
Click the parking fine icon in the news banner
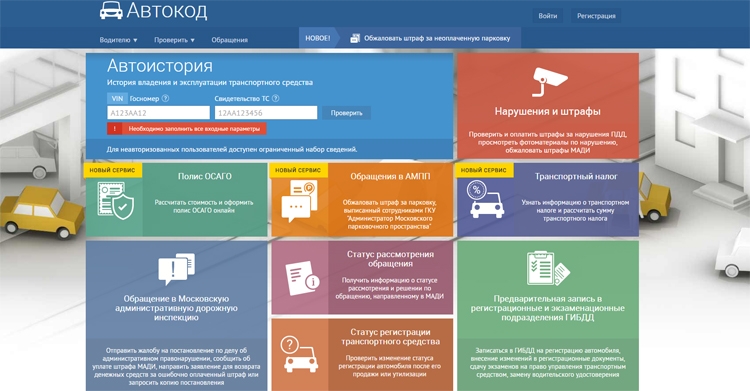[x=355, y=38]
